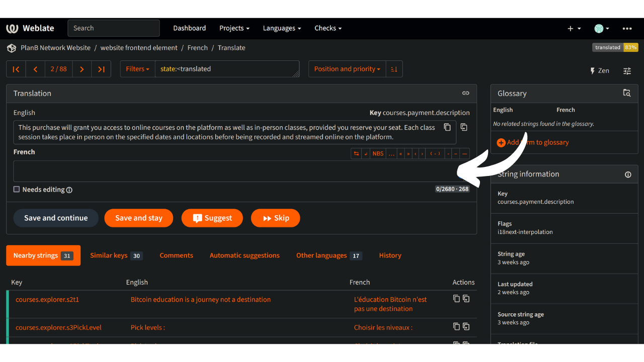The width and height of the screenshot is (644, 362).
Task: Click the translated 83% progress badge
Action: (x=615, y=47)
